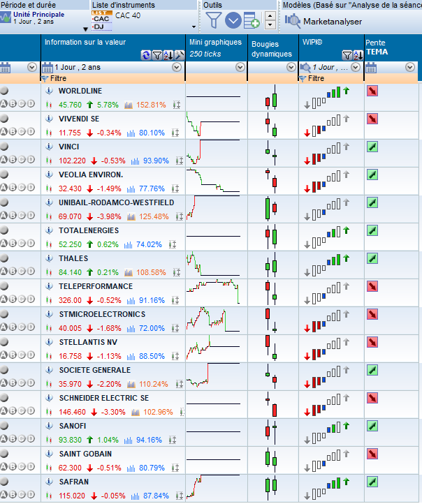Click the WIPI indicator bars for TOTALENERGIES
The image size is (422, 504).
[326, 238]
